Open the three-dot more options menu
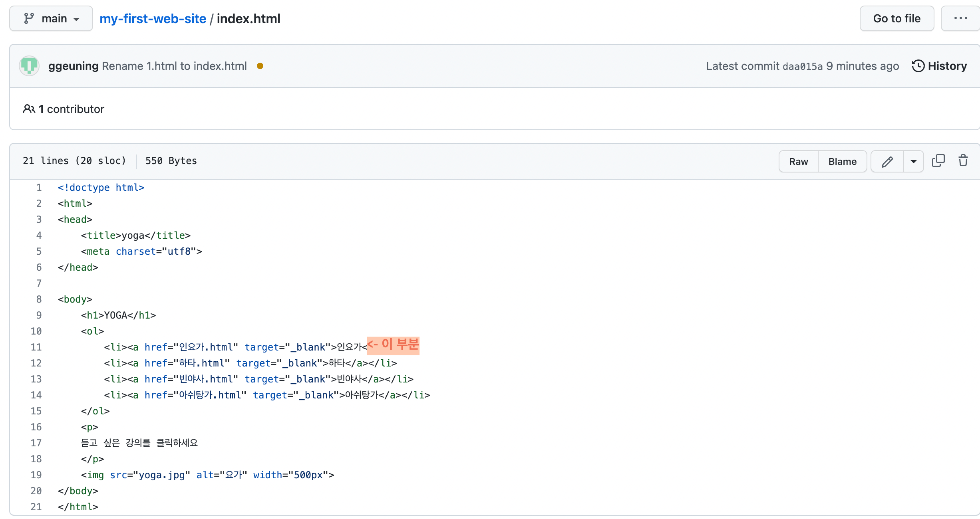The width and height of the screenshot is (980, 519). tap(960, 18)
